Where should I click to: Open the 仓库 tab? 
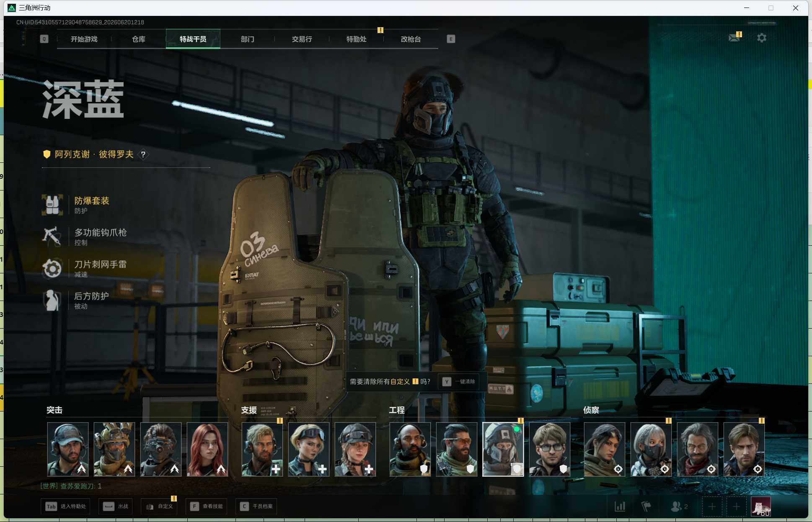pos(139,39)
